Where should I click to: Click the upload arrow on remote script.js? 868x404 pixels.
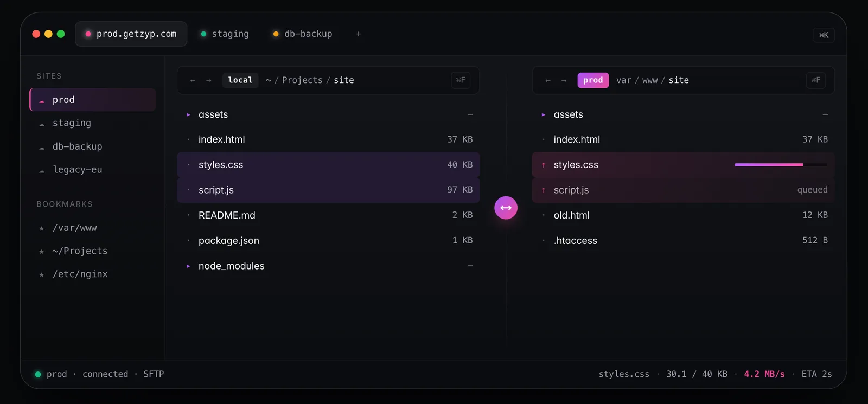(x=544, y=190)
